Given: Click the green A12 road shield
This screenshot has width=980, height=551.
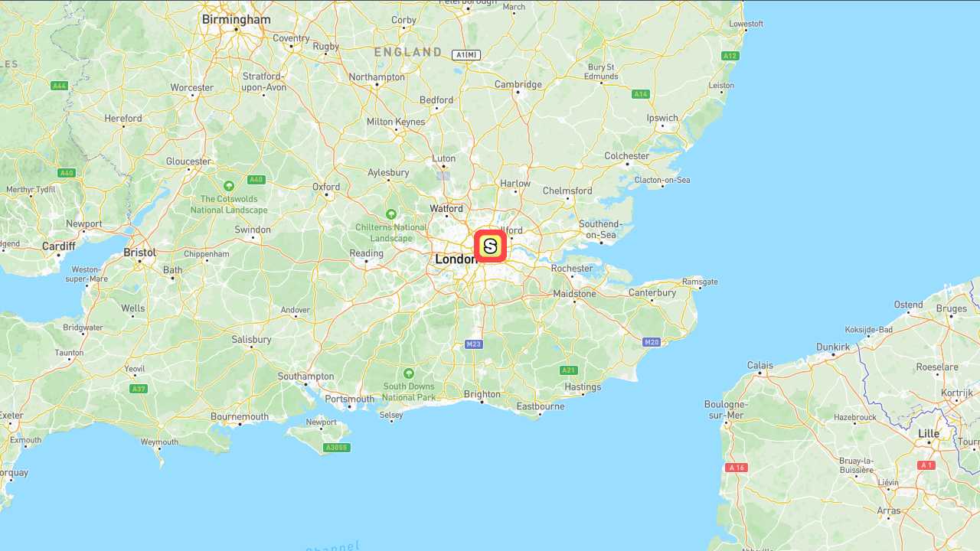Looking at the screenshot, I should pyautogui.click(x=730, y=56).
